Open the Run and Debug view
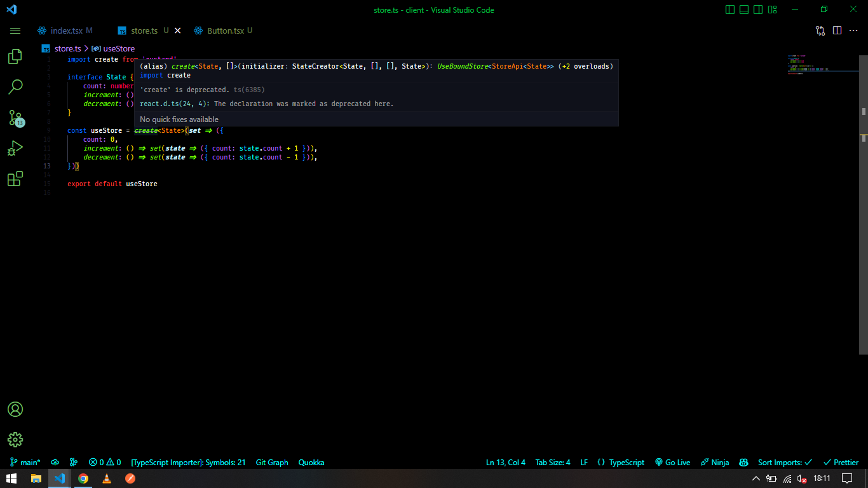868x488 pixels. (x=15, y=147)
